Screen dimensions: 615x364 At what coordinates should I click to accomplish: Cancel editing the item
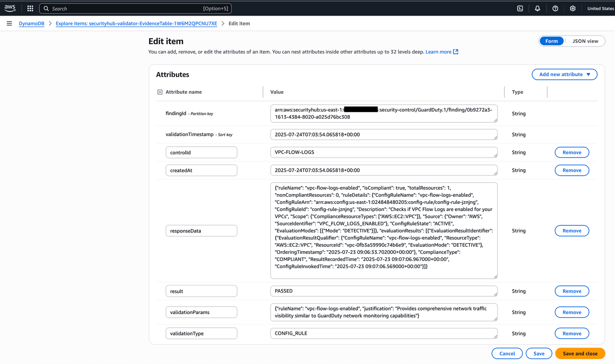tap(507, 353)
